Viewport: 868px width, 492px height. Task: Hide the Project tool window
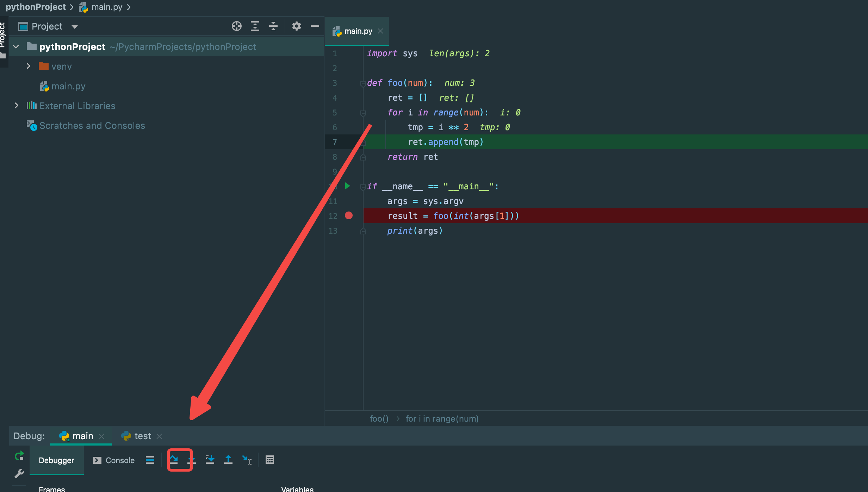[x=315, y=26]
